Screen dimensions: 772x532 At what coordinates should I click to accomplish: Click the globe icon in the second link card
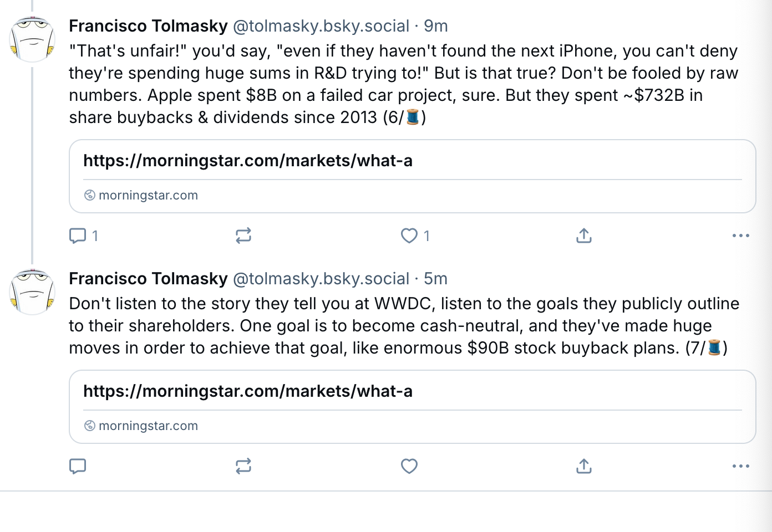pos(90,426)
